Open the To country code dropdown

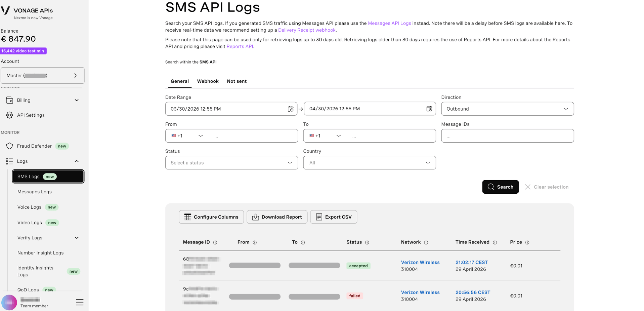325,136
